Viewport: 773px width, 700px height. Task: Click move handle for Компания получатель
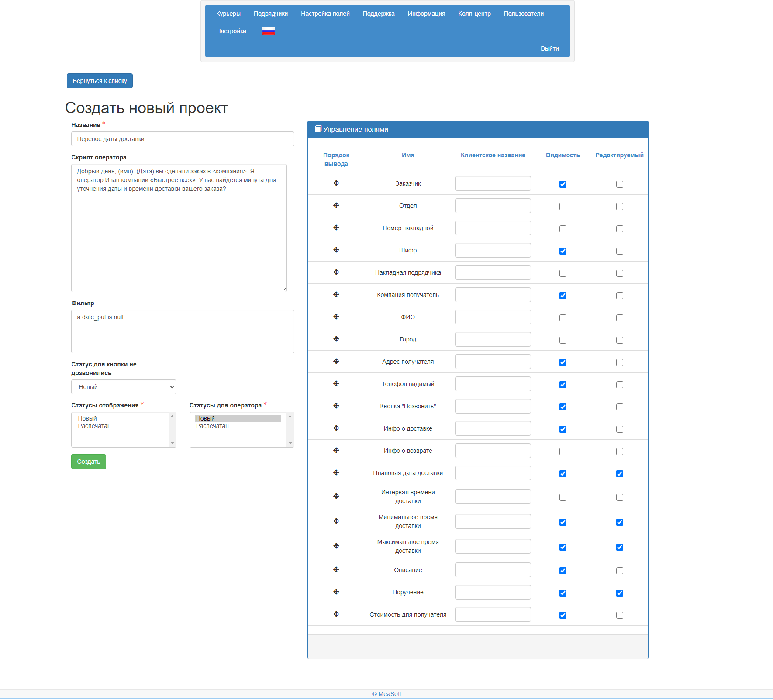pyautogui.click(x=336, y=294)
